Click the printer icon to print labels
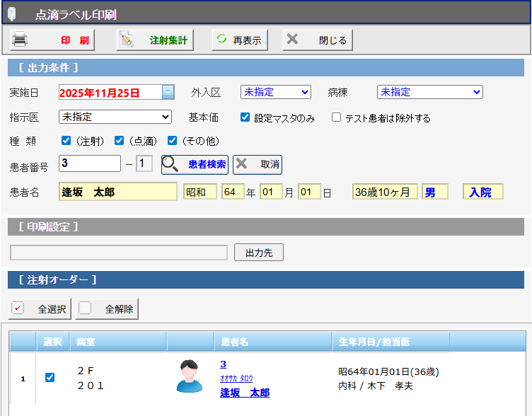Image resolution: width=532 pixels, height=416 pixels. [21, 40]
